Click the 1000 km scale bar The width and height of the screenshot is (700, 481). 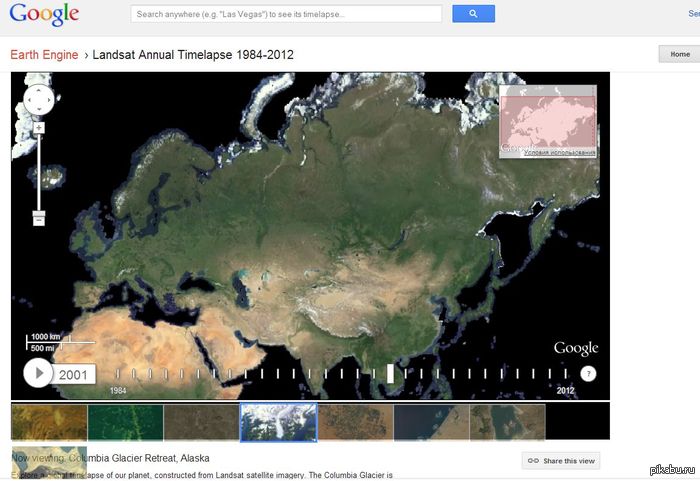click(60, 343)
